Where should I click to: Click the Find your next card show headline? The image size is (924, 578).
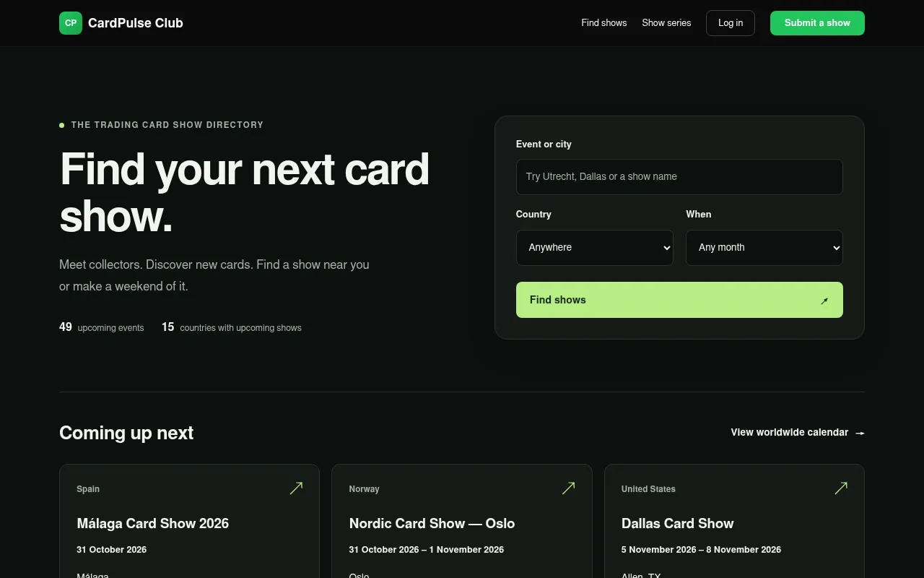[244, 192]
